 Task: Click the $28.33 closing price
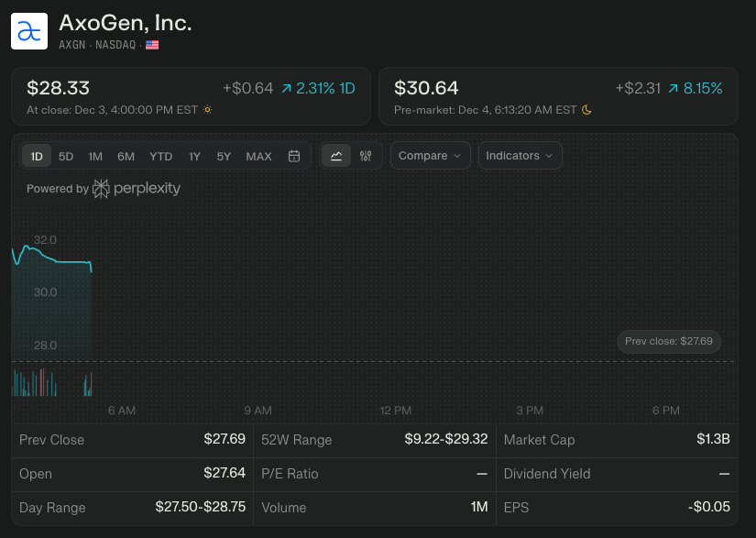tap(59, 88)
